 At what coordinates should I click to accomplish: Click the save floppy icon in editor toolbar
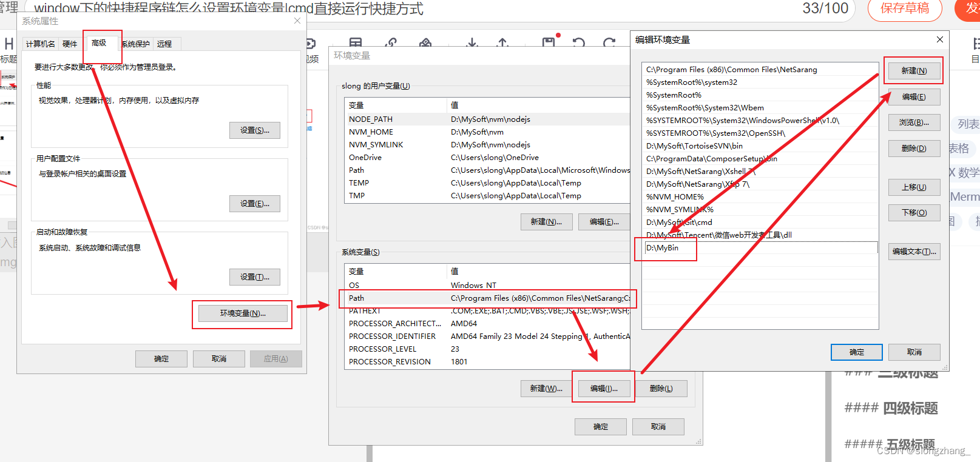point(549,42)
